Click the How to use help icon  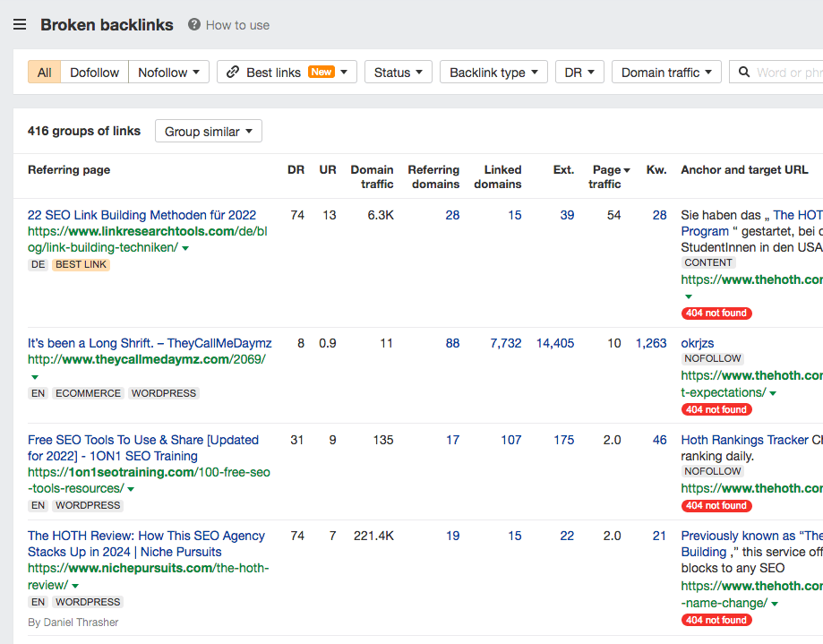coord(194,25)
